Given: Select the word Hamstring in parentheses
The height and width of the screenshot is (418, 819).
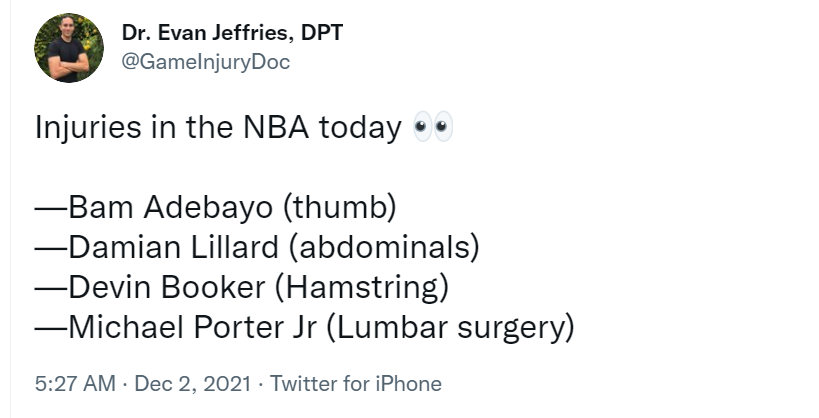Looking at the screenshot, I should click(362, 287).
